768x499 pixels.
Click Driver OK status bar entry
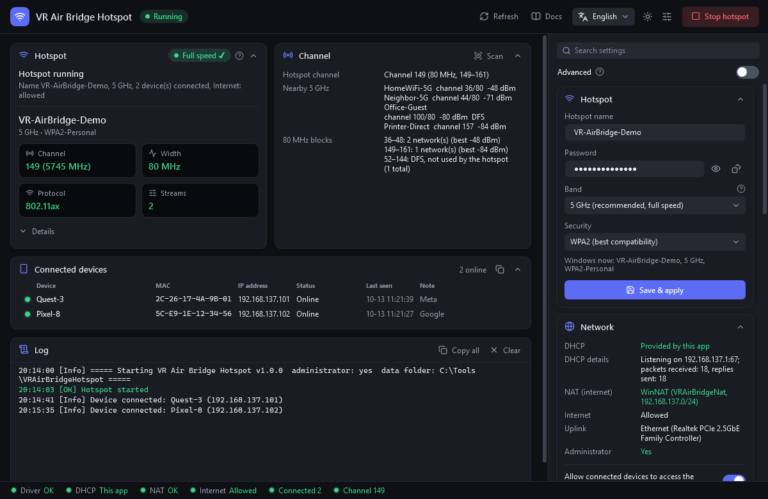click(x=33, y=490)
